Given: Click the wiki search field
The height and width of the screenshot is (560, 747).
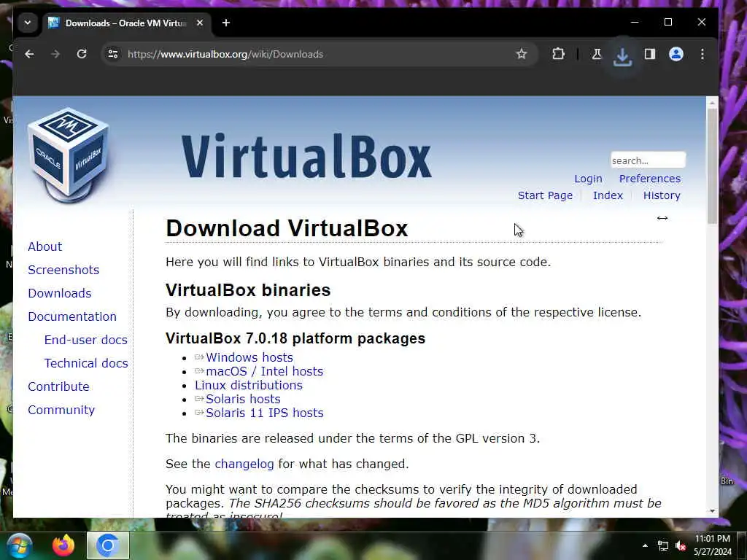Looking at the screenshot, I should click(x=649, y=160).
